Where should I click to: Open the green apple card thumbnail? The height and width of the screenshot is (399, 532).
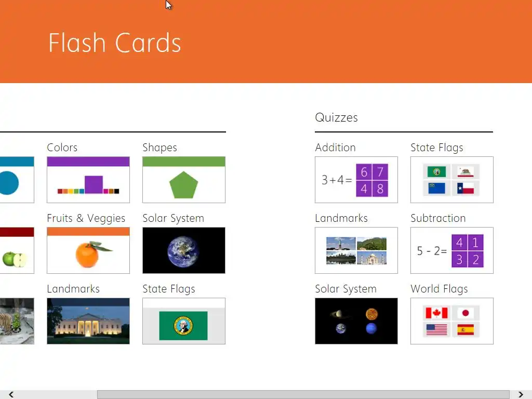point(17,250)
